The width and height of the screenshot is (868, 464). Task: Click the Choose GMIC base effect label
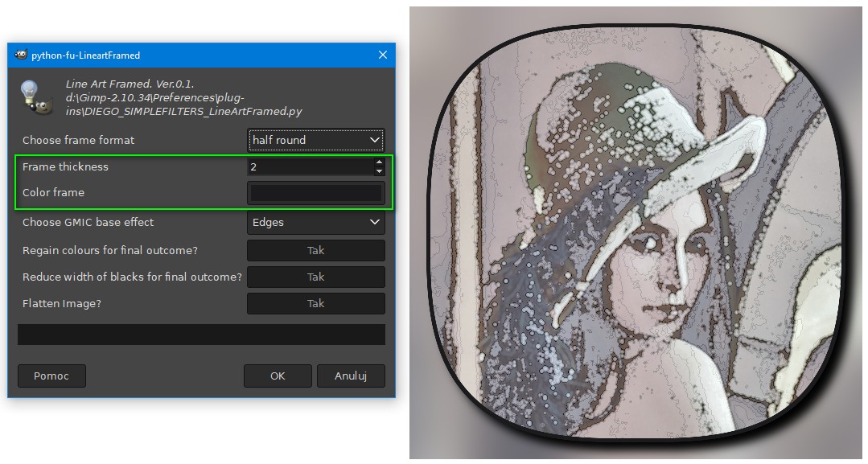coord(88,222)
